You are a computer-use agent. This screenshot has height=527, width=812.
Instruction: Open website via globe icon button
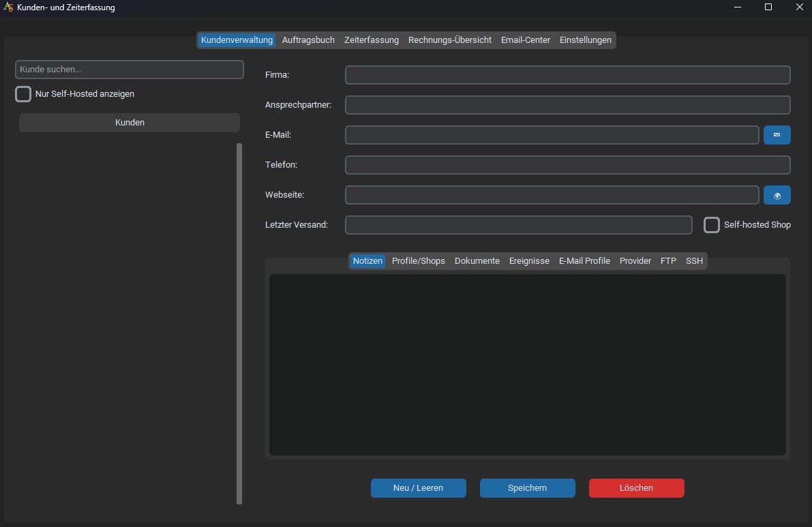click(x=777, y=195)
